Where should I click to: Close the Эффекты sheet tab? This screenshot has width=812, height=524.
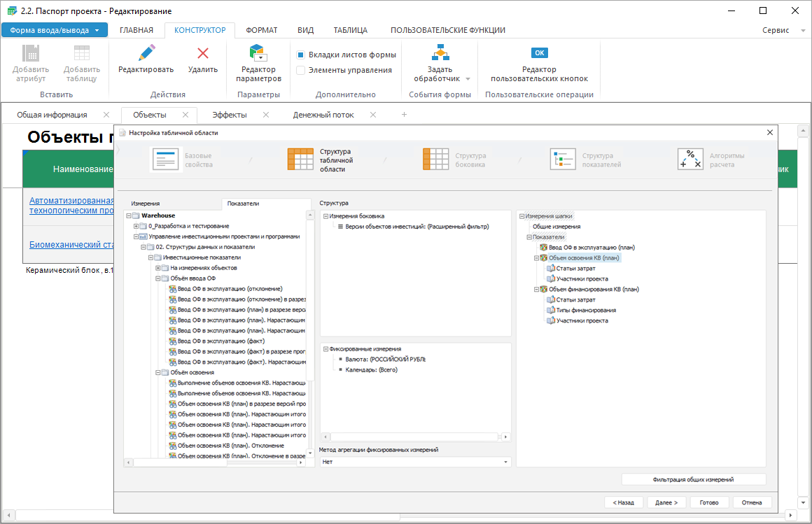266,115
